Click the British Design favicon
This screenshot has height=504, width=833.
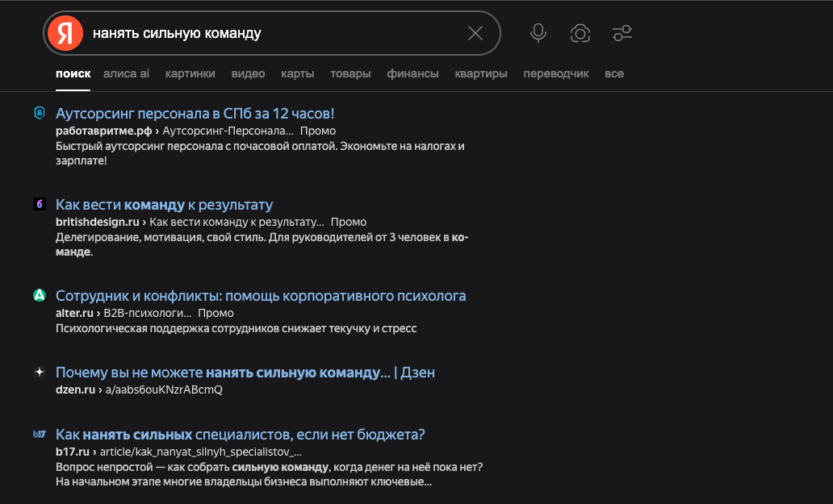[39, 205]
